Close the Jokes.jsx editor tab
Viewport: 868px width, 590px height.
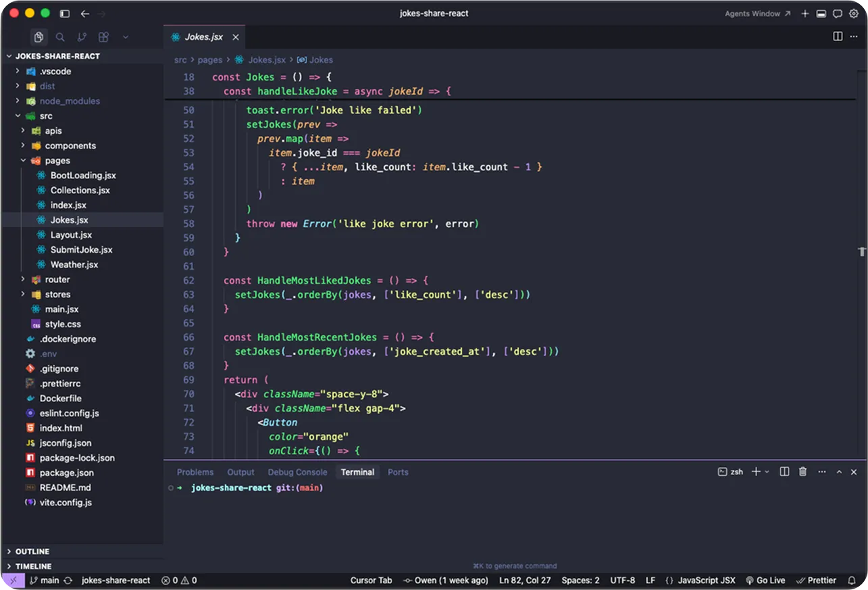pos(236,37)
